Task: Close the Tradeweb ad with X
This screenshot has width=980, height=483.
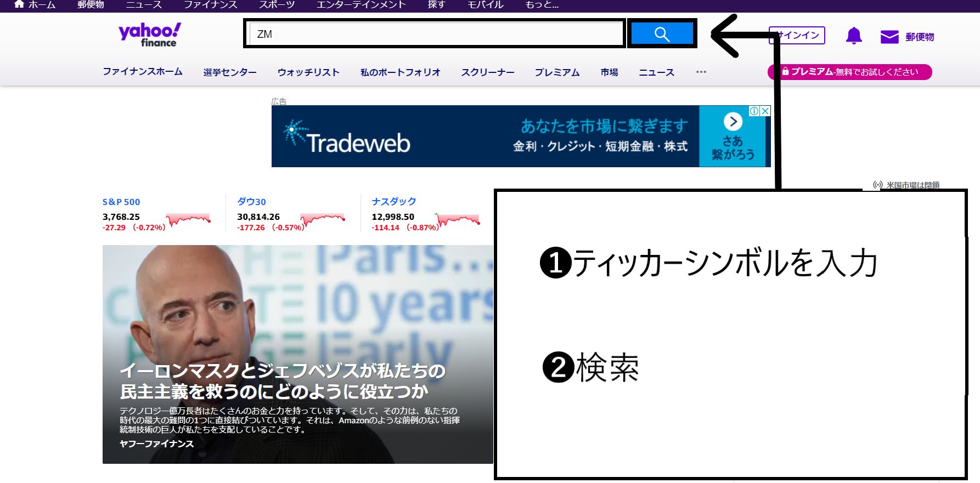Action: 765,111
